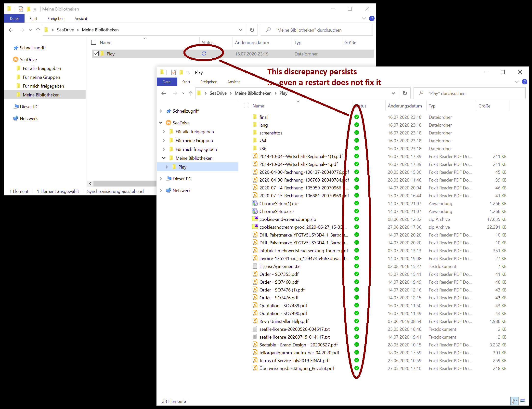Toggle the select-all checkbox in the Play window header

tap(247, 106)
